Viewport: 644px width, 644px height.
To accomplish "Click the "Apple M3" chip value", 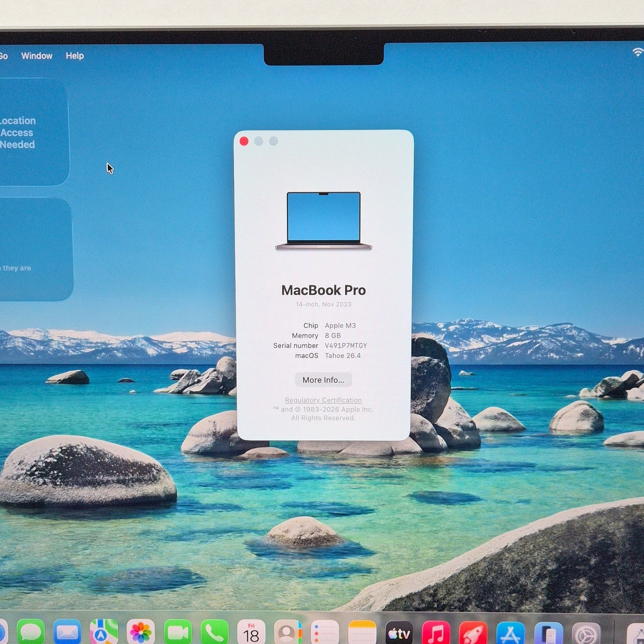I will pyautogui.click(x=340, y=326).
